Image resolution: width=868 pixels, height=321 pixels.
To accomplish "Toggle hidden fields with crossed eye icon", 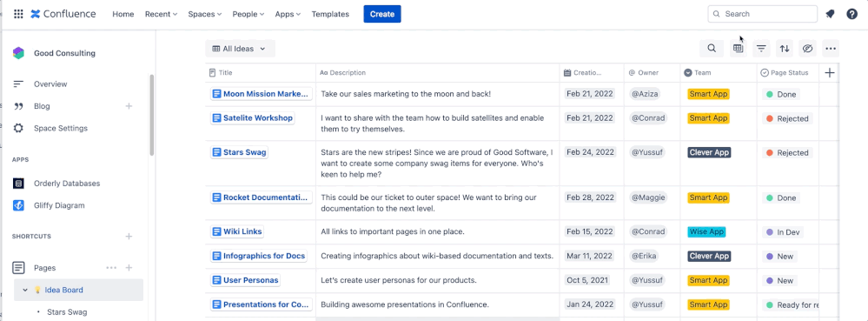I will [807, 49].
